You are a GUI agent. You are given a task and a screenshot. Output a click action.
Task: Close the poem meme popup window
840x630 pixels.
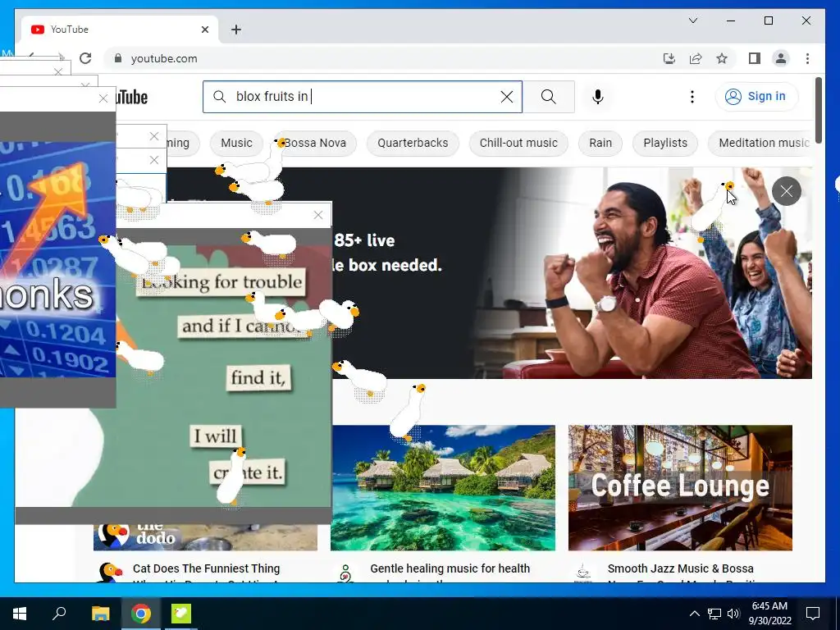[317, 216]
